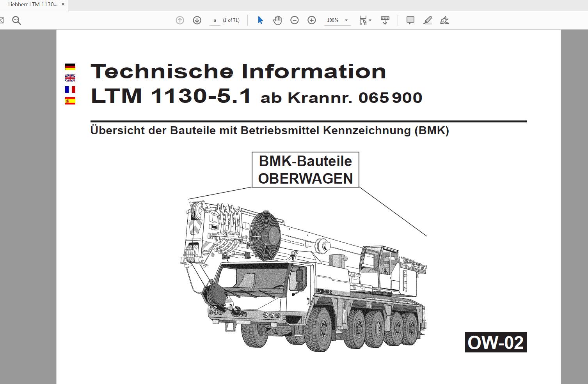
Task: Click the French flag icon
Action: (x=70, y=90)
